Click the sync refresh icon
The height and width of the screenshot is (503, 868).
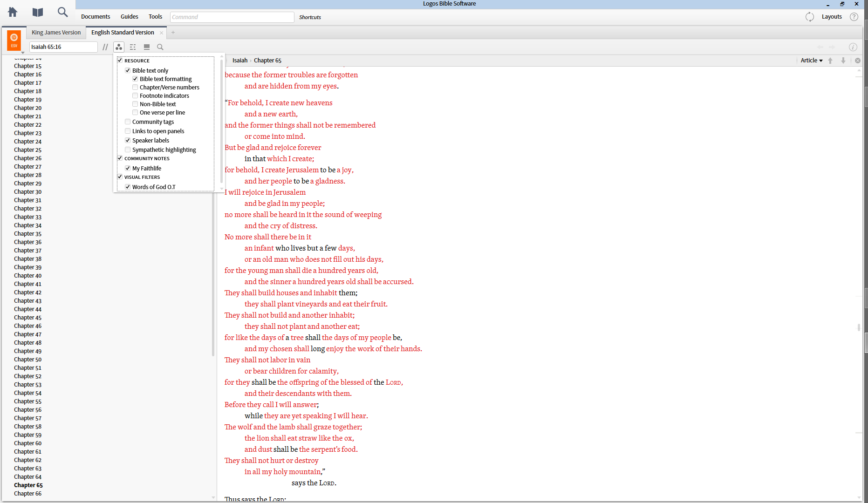[x=810, y=17]
